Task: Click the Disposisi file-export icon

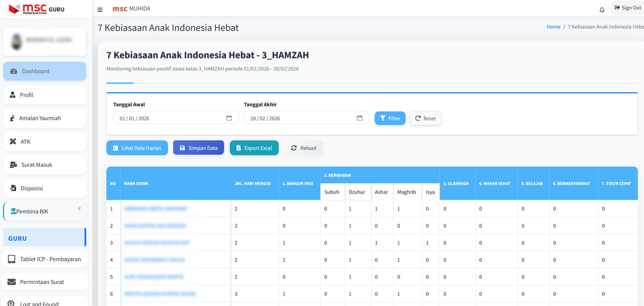Action: [x=13, y=188]
